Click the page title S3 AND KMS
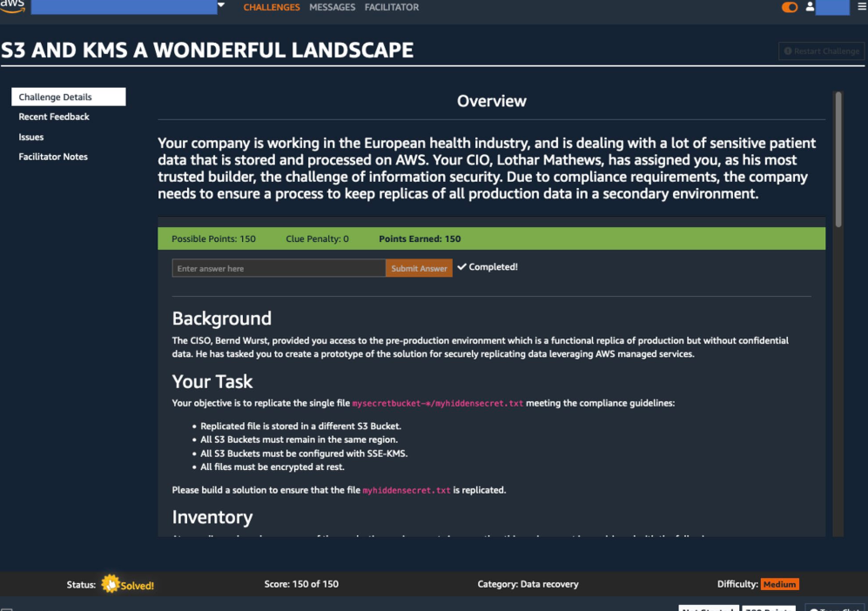 coord(207,50)
